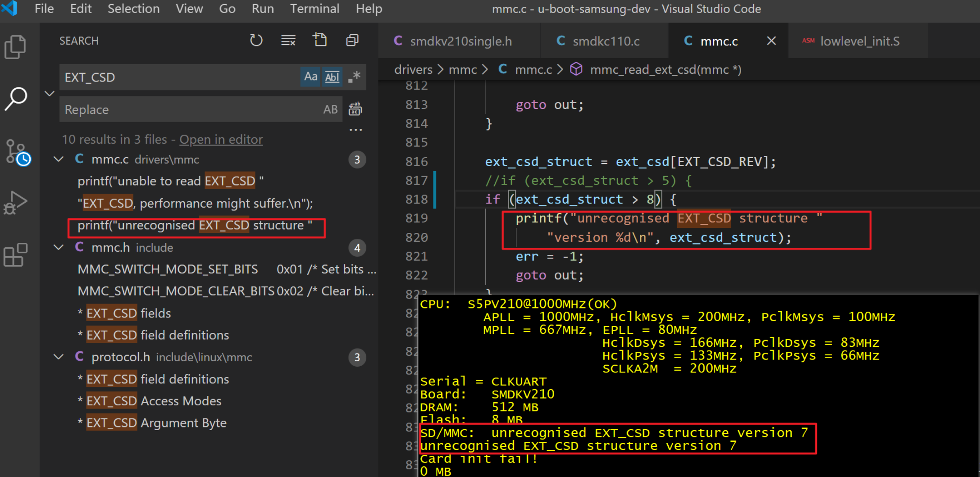Open result 'unrecognised EXT_CSD structure'
Image resolution: width=980 pixels, height=477 pixels.
click(x=195, y=225)
